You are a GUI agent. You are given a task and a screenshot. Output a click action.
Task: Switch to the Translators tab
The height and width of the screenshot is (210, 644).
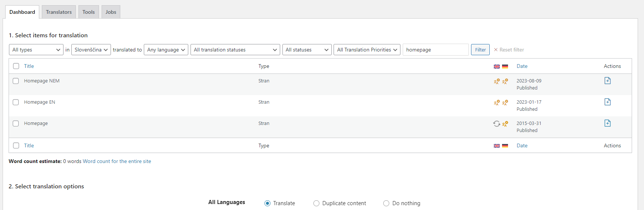tap(59, 12)
